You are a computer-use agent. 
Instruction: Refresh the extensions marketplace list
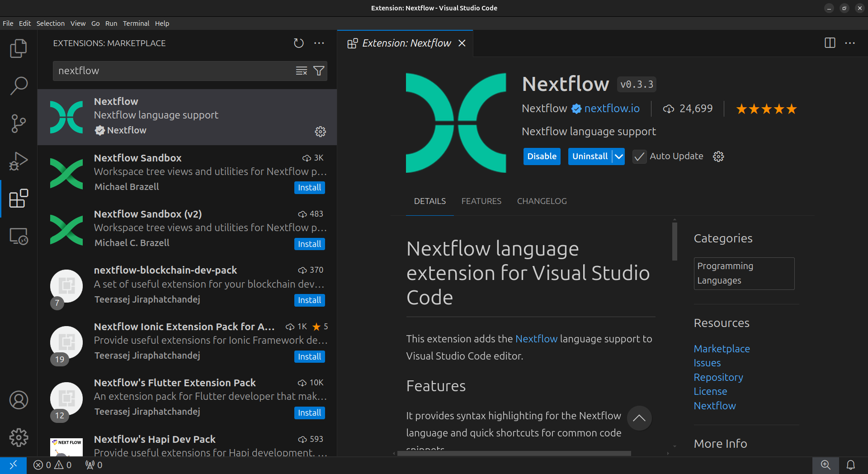tap(298, 43)
